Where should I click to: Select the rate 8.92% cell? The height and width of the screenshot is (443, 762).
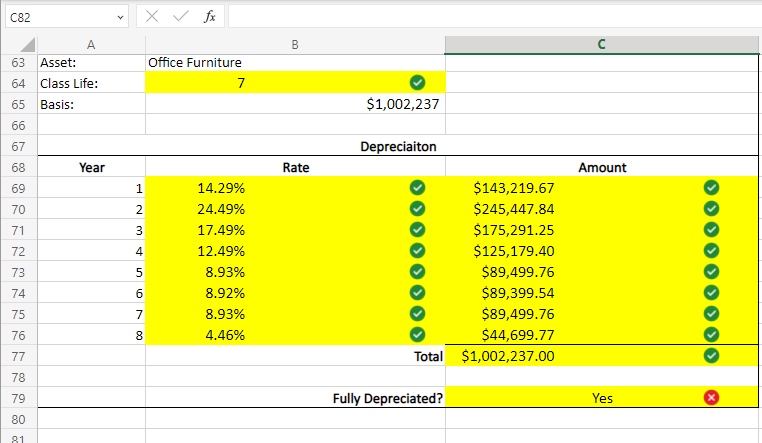point(295,293)
